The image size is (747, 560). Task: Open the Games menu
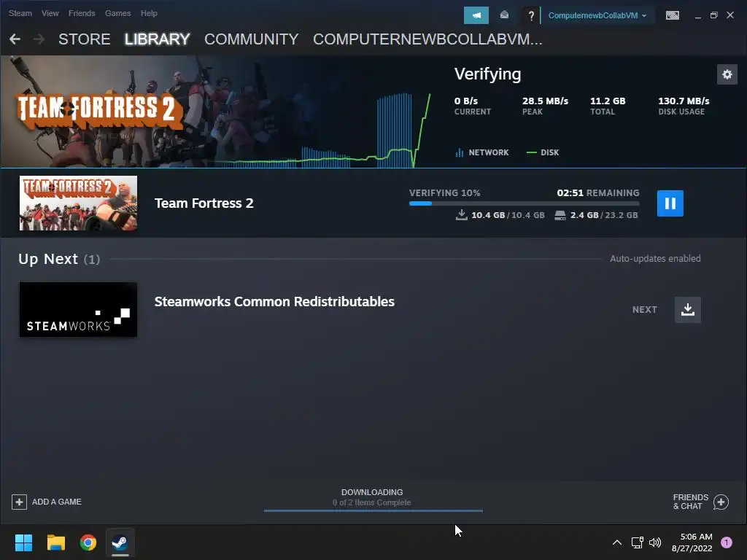[117, 13]
